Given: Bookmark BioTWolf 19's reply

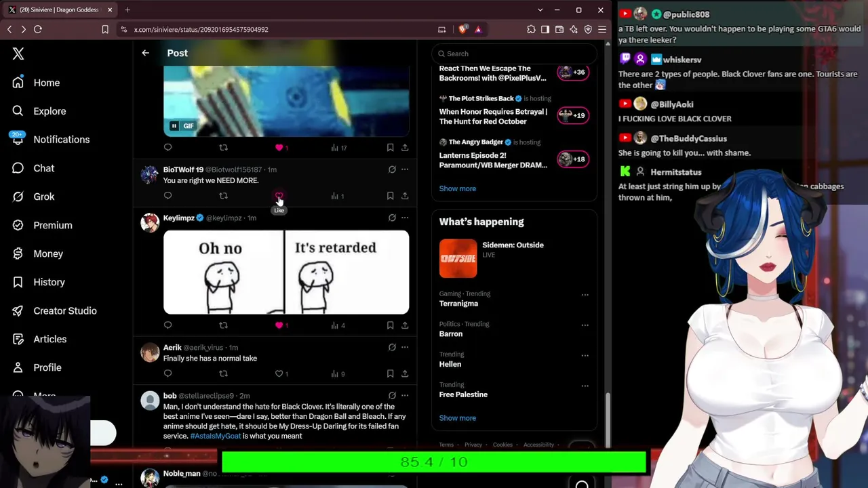Looking at the screenshot, I should click(x=390, y=196).
